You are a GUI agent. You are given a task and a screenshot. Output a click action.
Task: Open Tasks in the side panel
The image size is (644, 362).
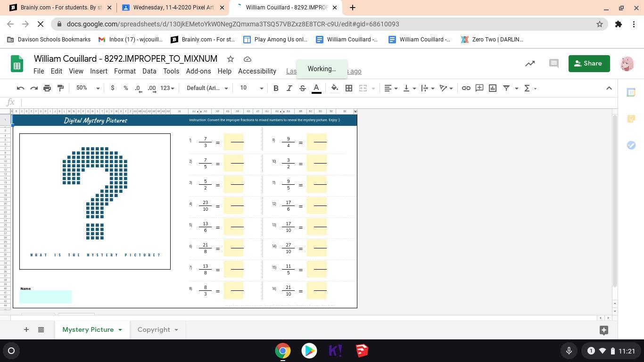631,145
